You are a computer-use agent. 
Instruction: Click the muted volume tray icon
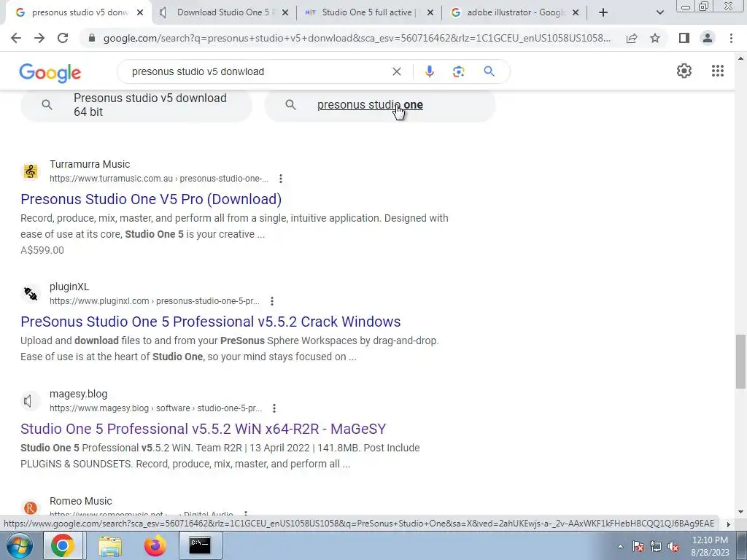673,547
